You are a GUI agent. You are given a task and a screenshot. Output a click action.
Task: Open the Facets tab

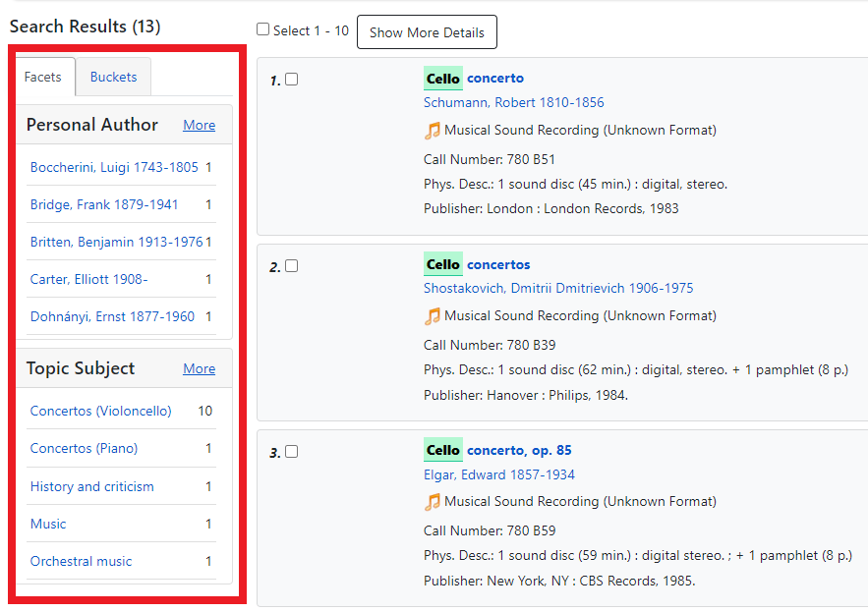(44, 76)
